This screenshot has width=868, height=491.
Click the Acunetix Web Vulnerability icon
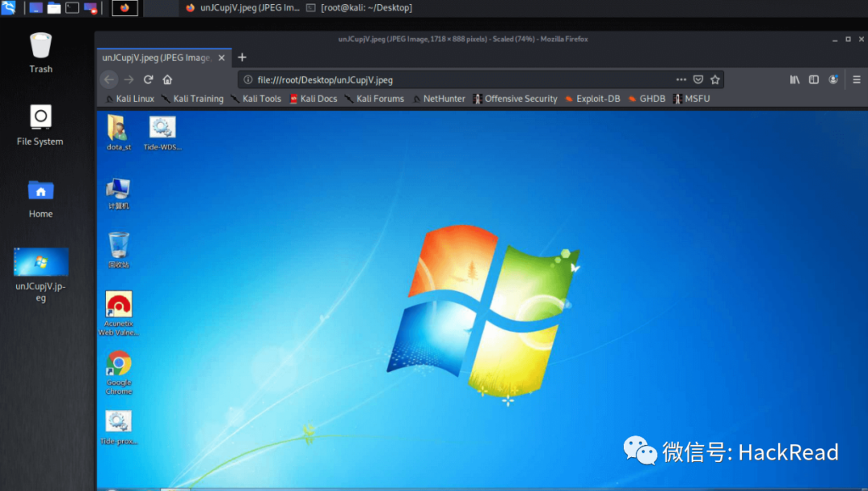tap(118, 313)
